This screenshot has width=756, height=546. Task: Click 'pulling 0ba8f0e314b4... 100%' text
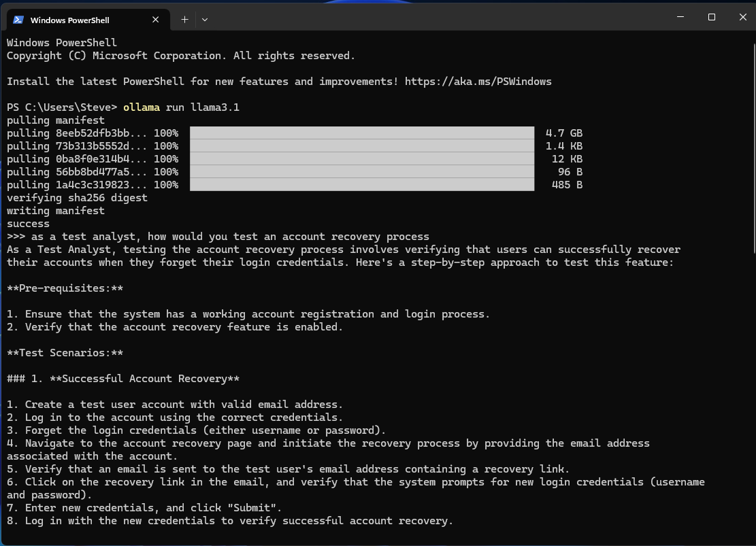point(93,159)
